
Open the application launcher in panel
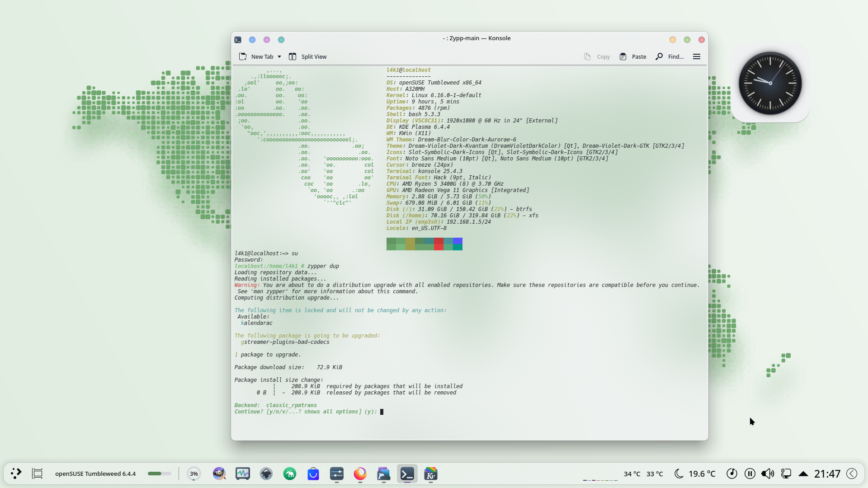16,474
